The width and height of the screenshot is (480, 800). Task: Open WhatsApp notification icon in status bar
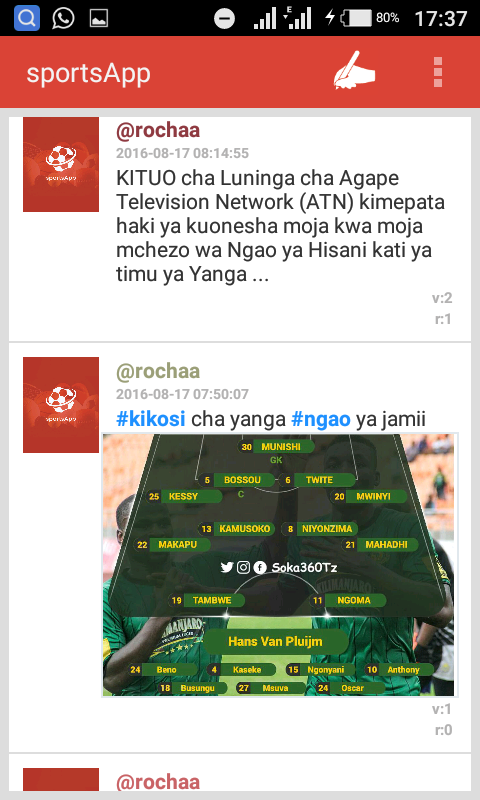63,18
